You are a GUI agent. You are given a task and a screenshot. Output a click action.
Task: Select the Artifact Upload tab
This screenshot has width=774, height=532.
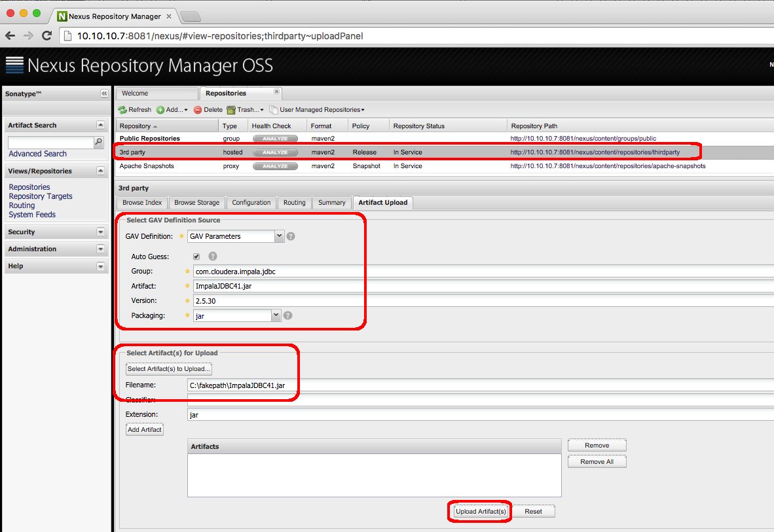[x=382, y=203]
